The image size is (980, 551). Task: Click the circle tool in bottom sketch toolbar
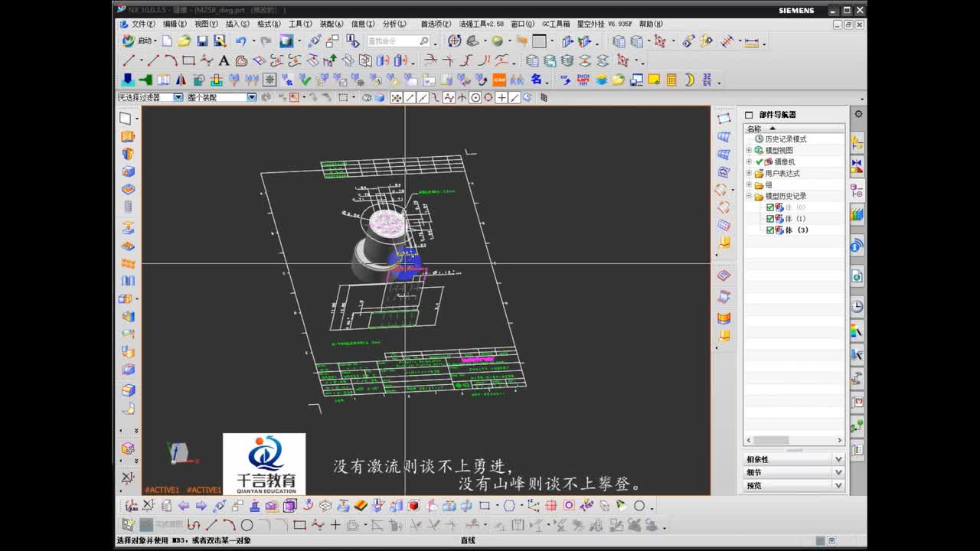247,525
